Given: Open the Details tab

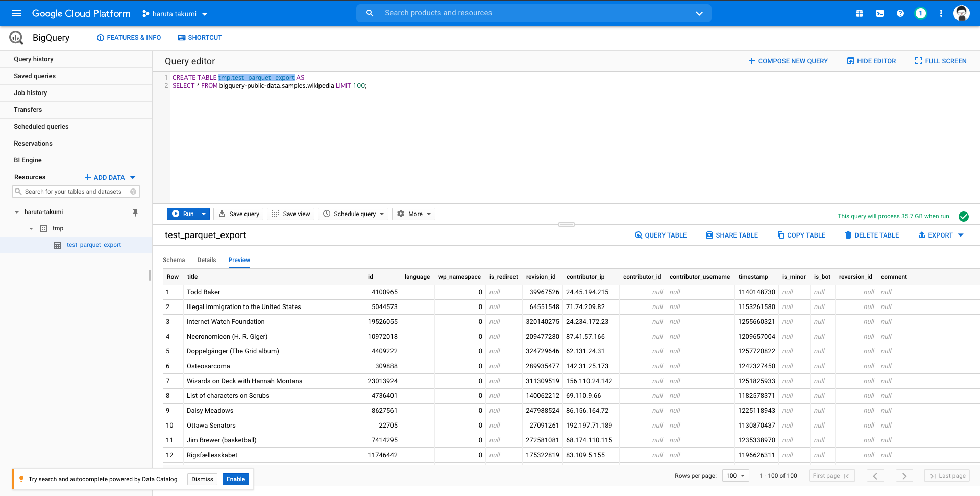Looking at the screenshot, I should [206, 260].
